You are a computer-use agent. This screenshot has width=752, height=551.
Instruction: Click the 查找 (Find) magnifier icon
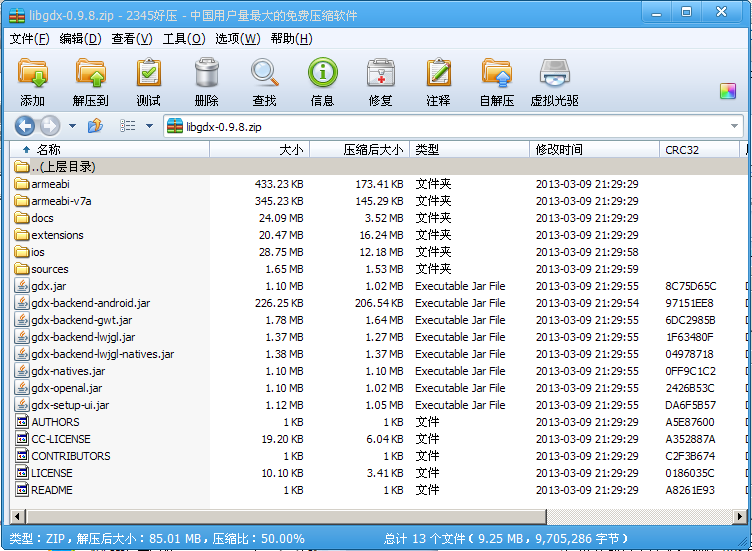pos(264,72)
